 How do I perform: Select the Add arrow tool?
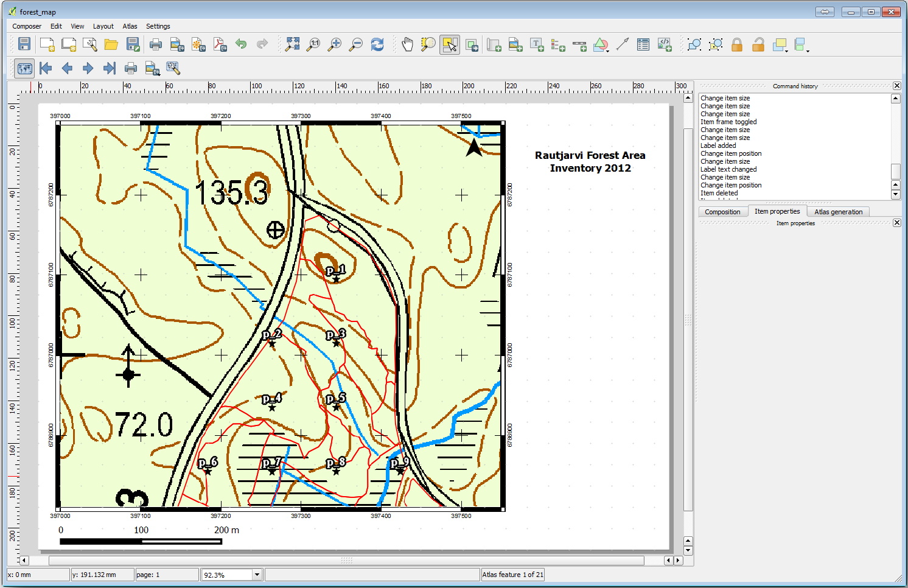(x=622, y=44)
